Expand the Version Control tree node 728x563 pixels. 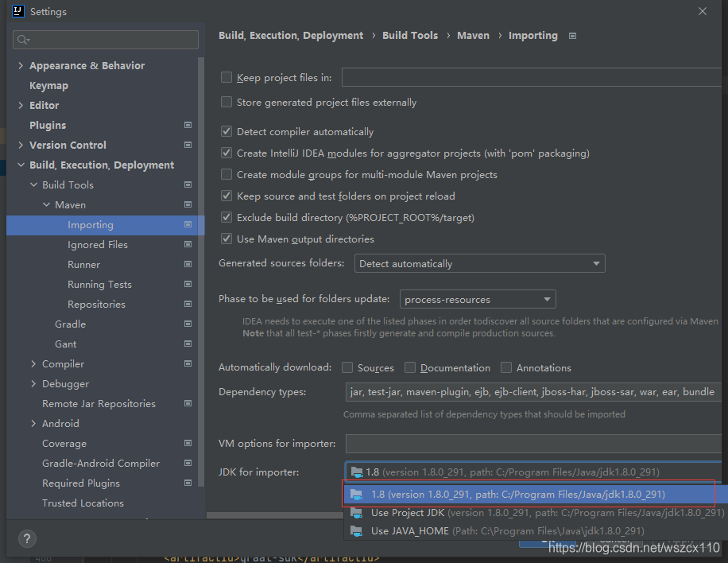point(21,145)
